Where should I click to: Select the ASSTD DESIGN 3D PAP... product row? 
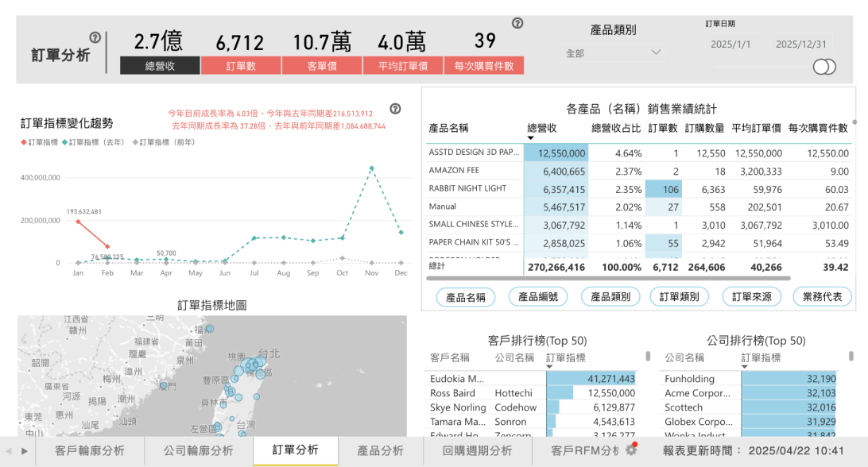pyautogui.click(x=638, y=152)
